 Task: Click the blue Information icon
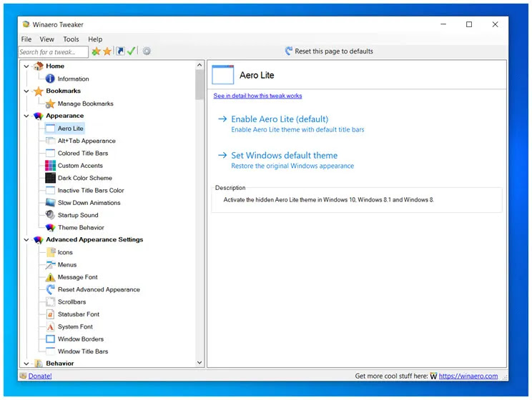click(x=50, y=79)
